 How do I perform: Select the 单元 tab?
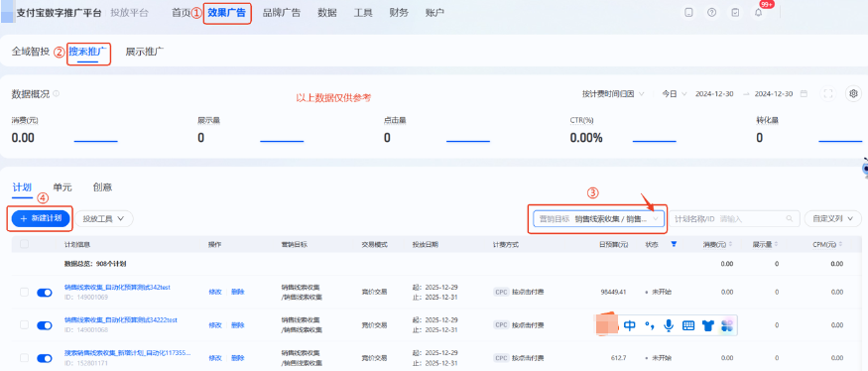pyautogui.click(x=62, y=187)
